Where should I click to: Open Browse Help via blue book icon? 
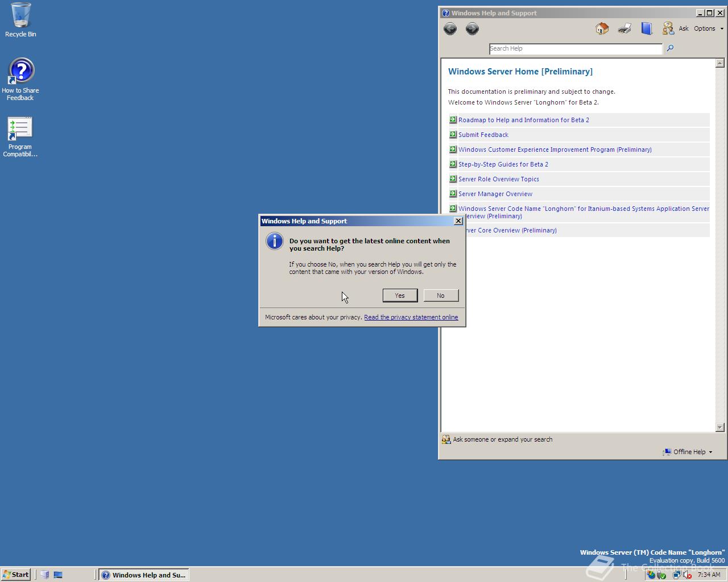point(647,28)
